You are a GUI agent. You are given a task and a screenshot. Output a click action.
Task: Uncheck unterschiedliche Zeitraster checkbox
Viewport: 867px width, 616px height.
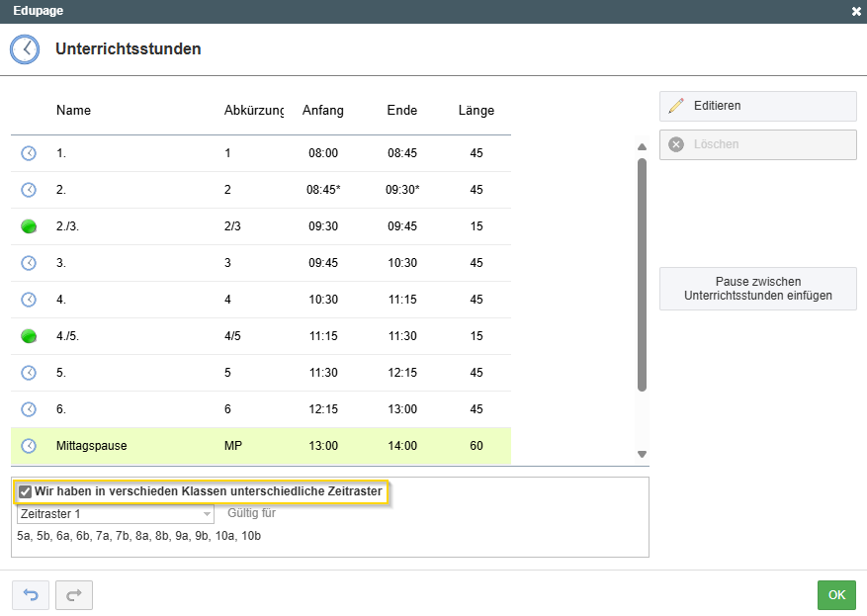(25, 491)
